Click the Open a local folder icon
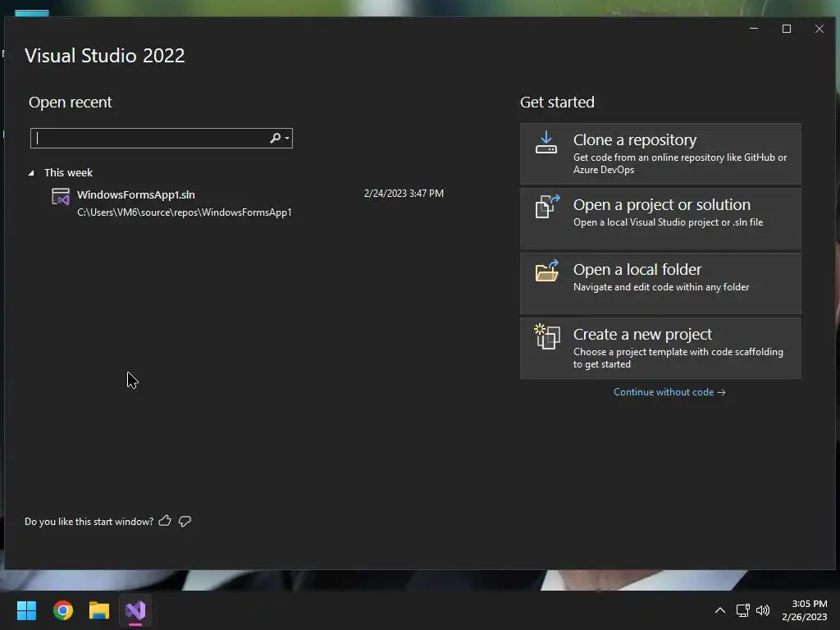The width and height of the screenshot is (840, 630). (547, 271)
